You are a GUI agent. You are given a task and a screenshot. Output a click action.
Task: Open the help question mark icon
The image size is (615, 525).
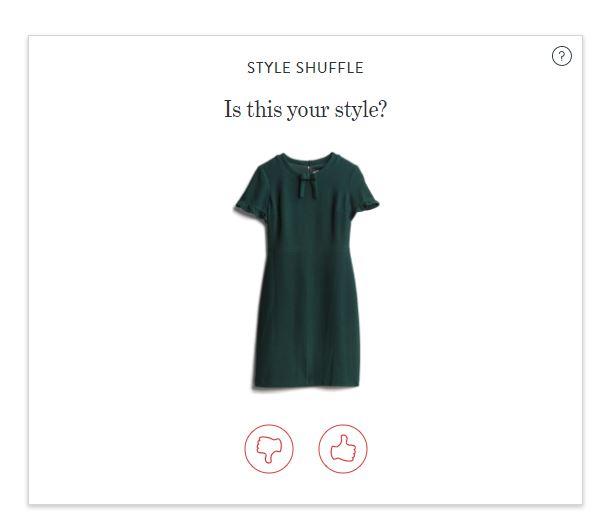562,56
